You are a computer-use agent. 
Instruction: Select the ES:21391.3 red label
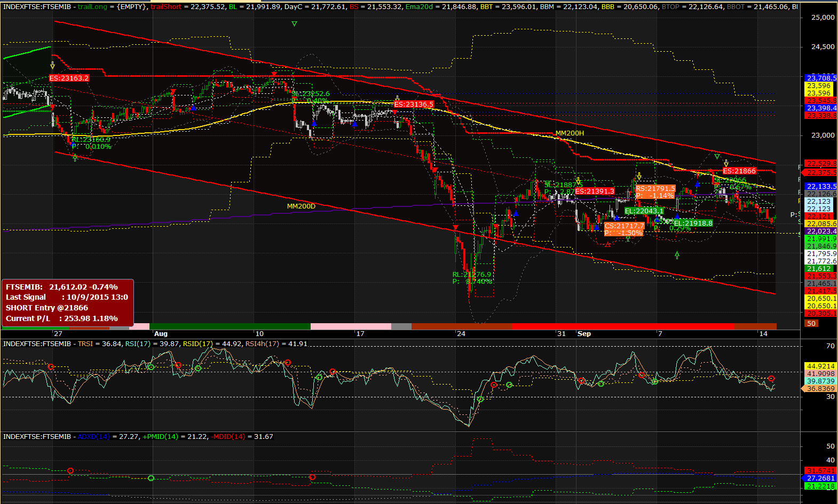[595, 191]
